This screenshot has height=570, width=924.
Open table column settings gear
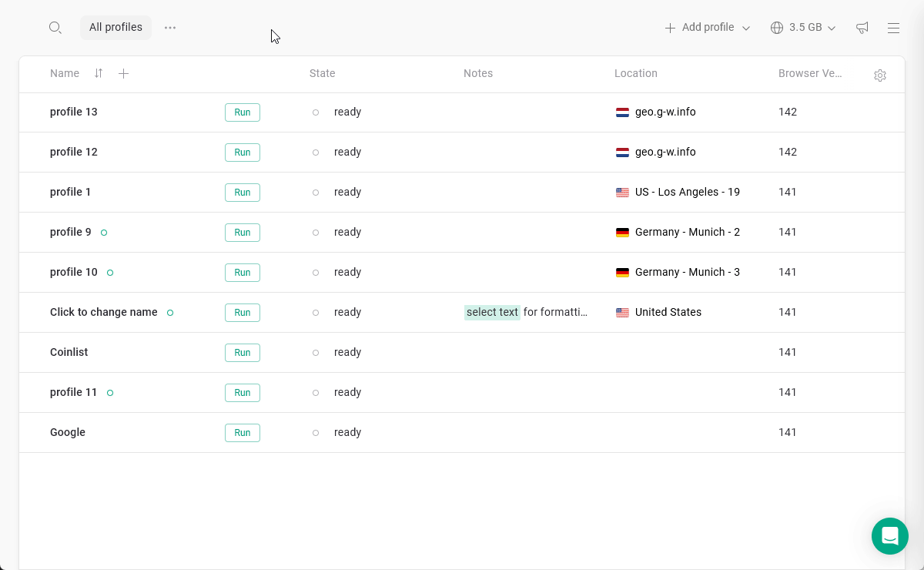click(x=880, y=75)
